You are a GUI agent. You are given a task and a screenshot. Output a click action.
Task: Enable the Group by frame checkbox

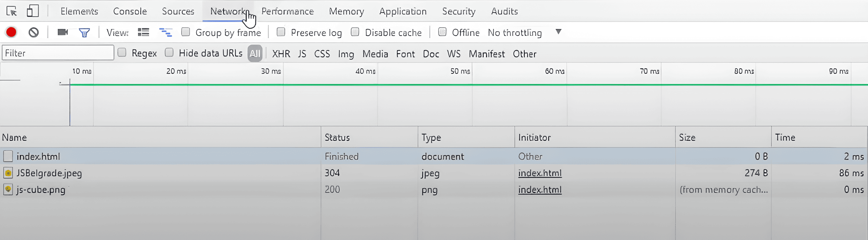[185, 32]
